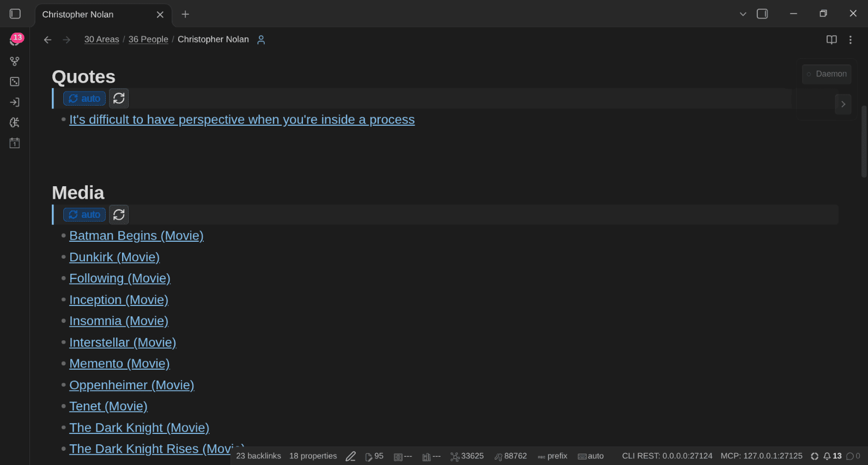The height and width of the screenshot is (465, 868).
Task: Toggle the right sidebar panel
Action: 762,14
